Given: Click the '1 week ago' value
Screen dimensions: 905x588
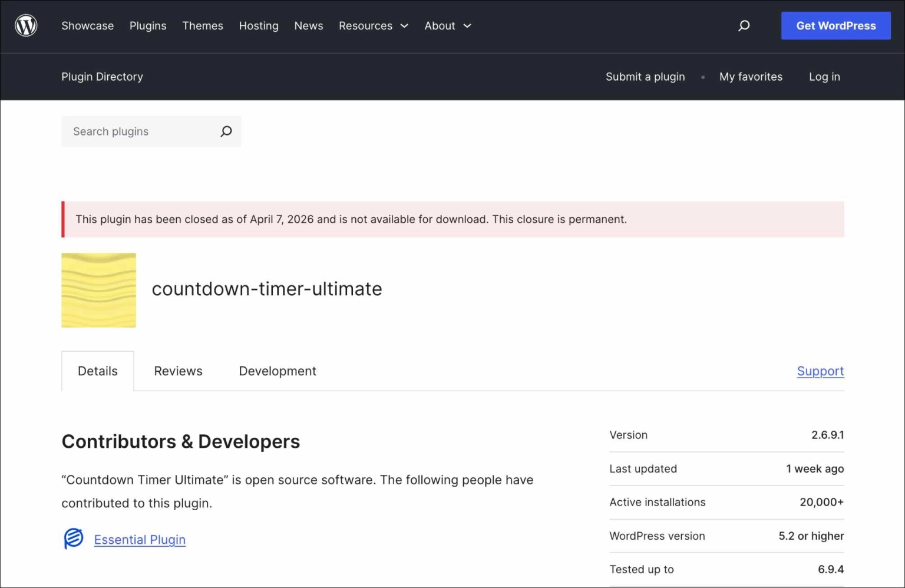Looking at the screenshot, I should point(815,468).
